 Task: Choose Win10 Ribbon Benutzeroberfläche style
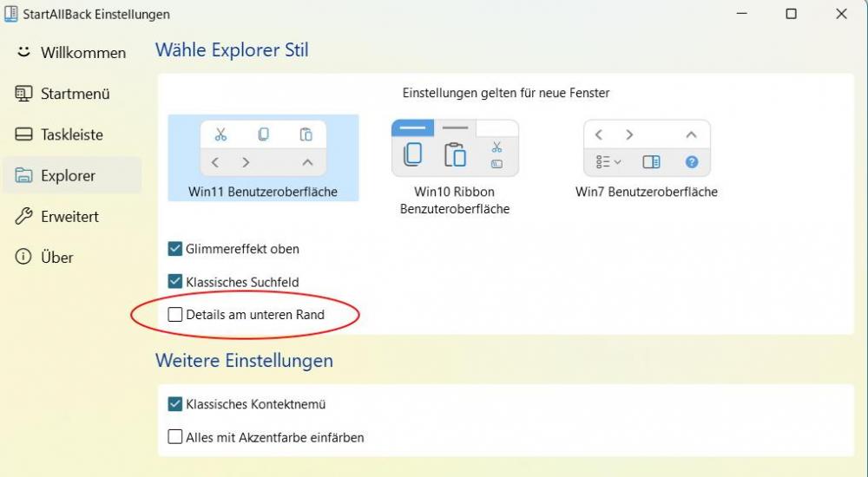pos(455,165)
